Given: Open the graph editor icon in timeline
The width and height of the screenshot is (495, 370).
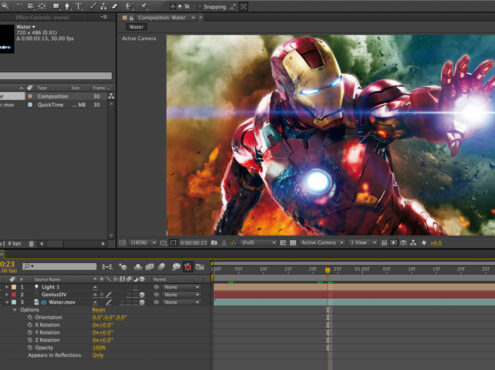Looking at the screenshot, I should [x=200, y=267].
